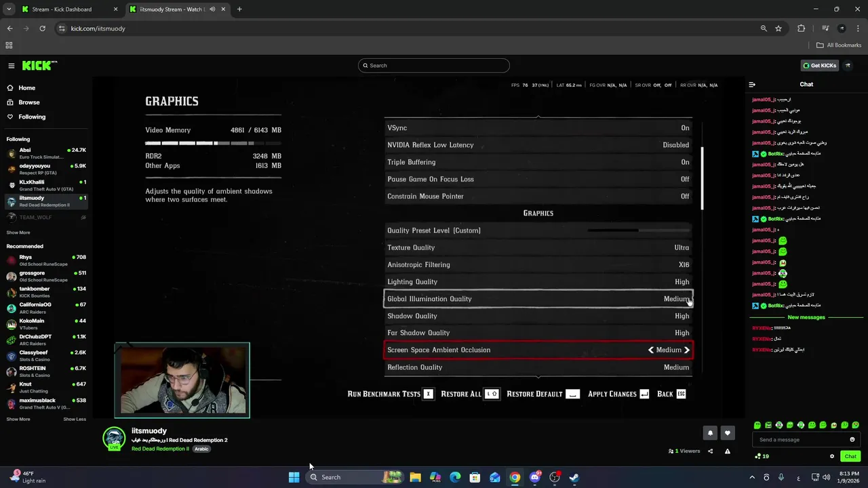Collapse Recommended list with Show Less
The height and width of the screenshot is (488, 868).
[x=75, y=419]
